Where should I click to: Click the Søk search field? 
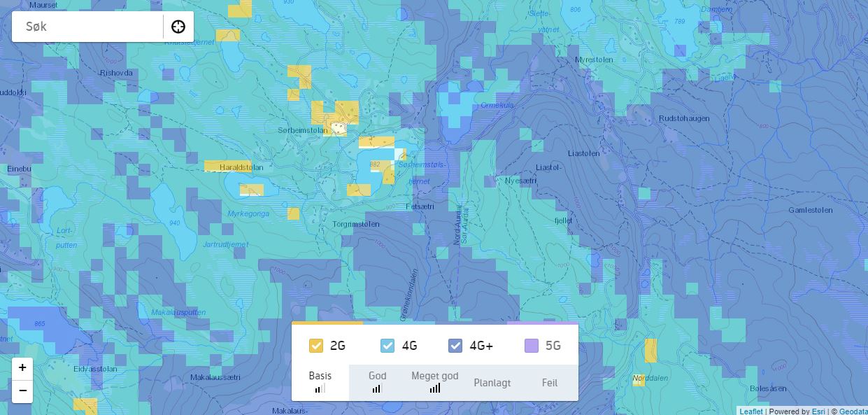[87, 27]
